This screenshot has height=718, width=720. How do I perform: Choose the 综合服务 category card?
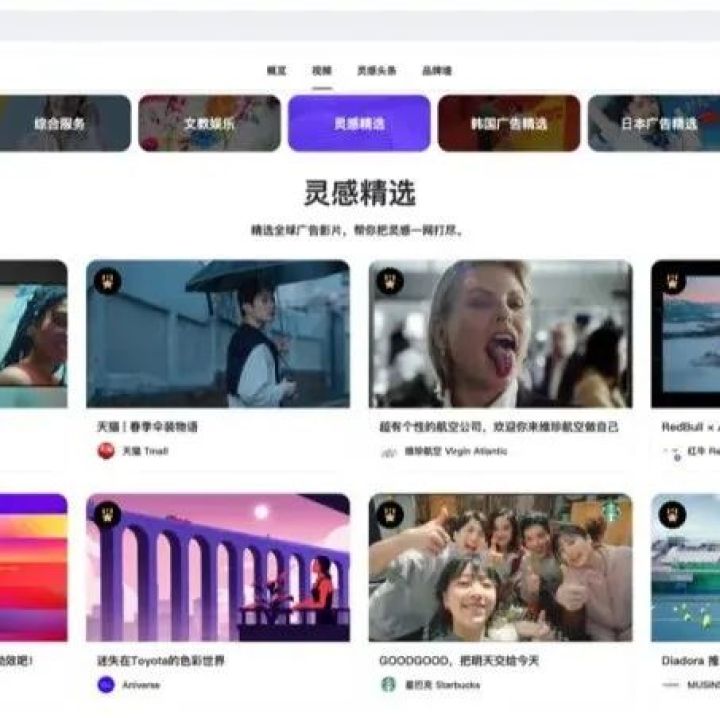65,123
